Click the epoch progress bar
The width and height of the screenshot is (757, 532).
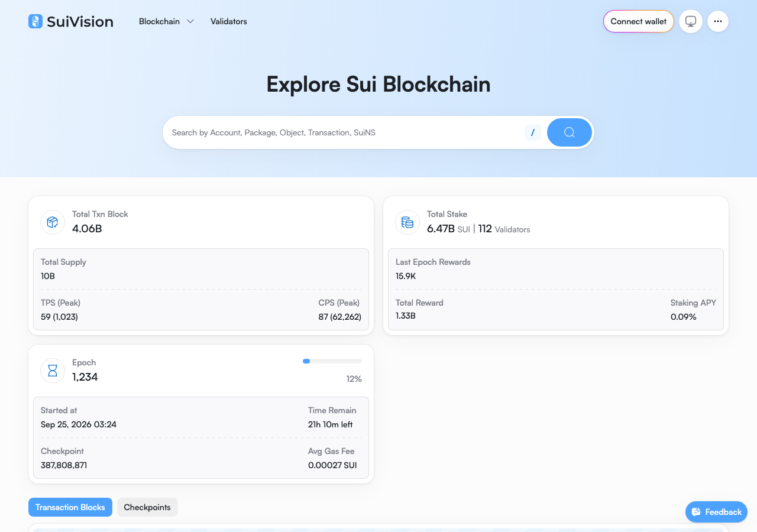[x=332, y=361]
